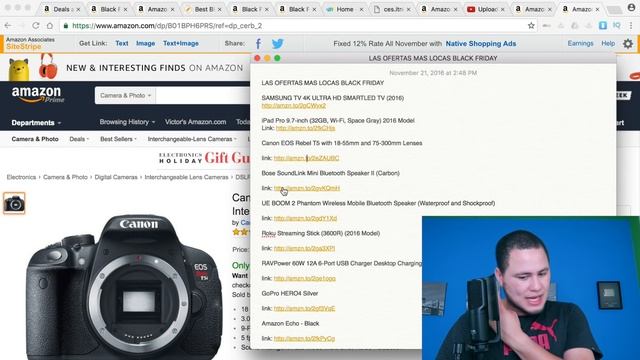Click the Amazon search input field

(203, 96)
